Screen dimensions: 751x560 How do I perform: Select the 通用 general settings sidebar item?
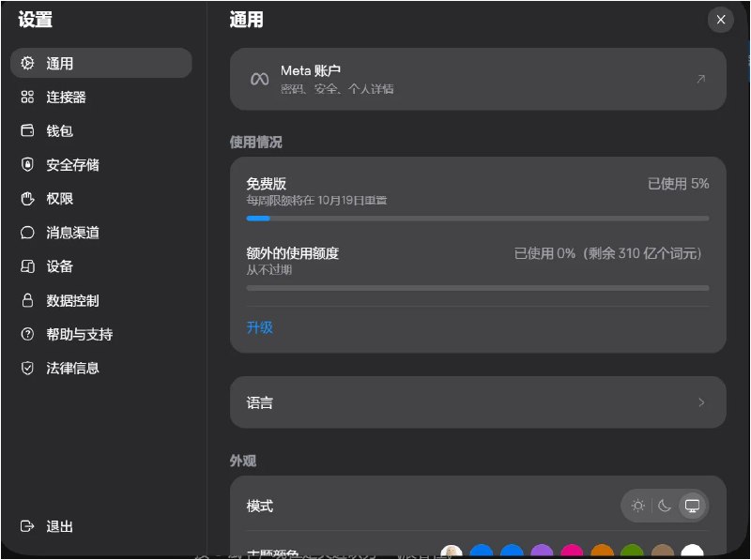coord(101,63)
